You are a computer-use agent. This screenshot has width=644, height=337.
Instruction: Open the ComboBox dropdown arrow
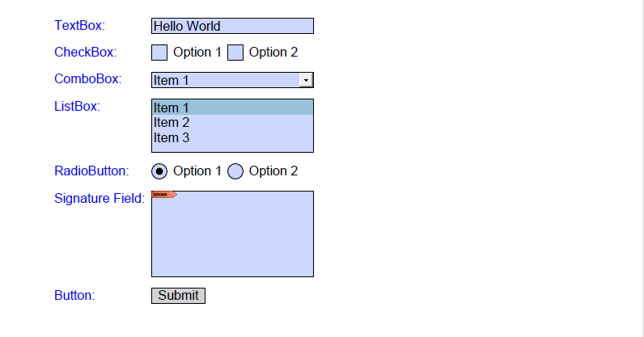point(306,80)
